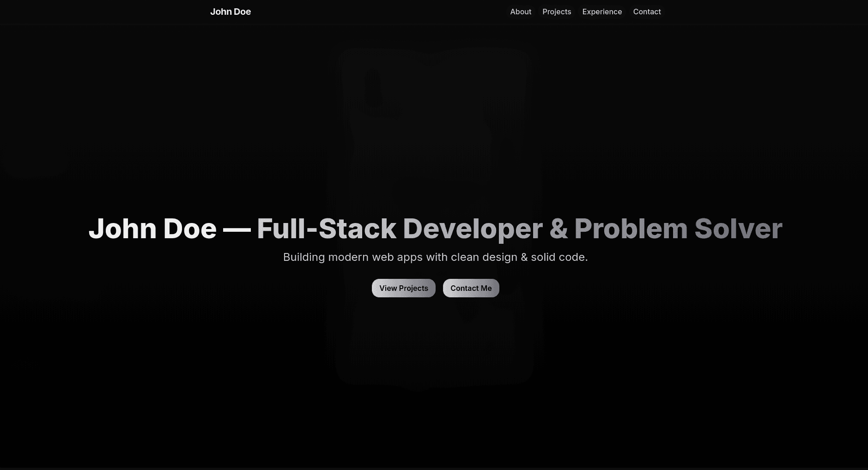Viewport: 868px width, 470px height.
Task: Click the navigation bar area
Action: (370, 12)
